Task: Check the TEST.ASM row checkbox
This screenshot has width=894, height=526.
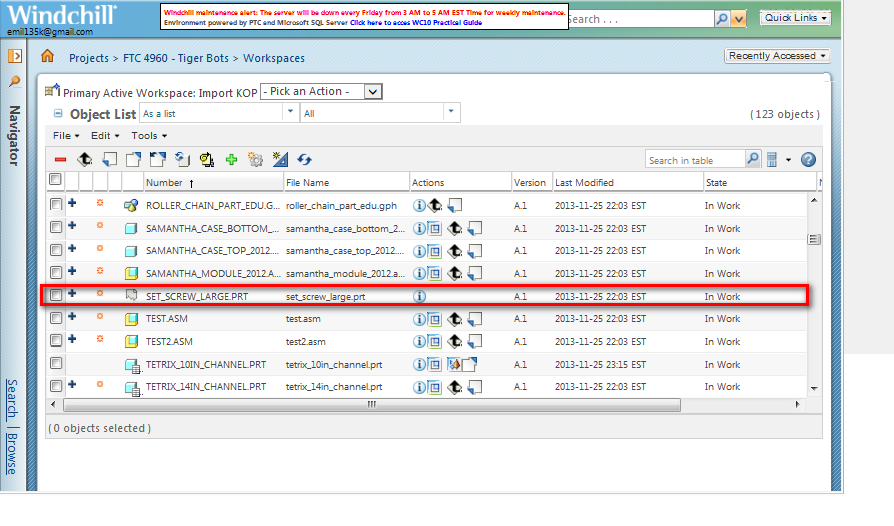Action: [x=56, y=318]
